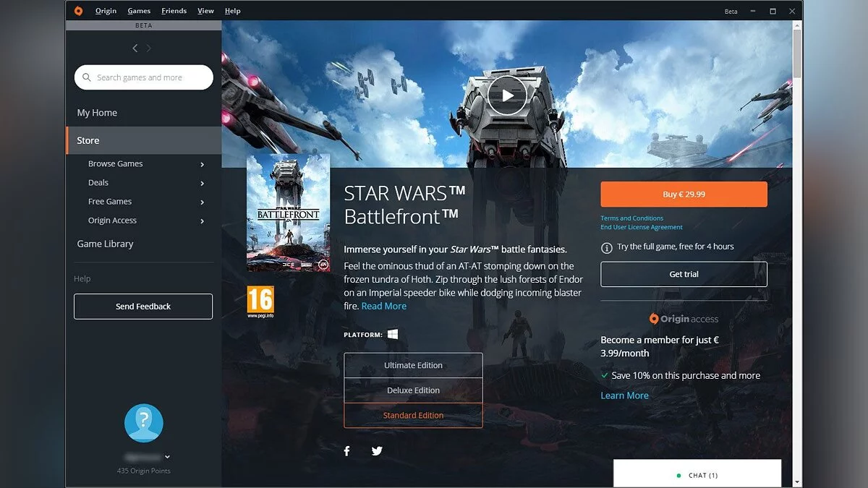868x488 pixels.
Task: Click Buy € 29.99 button
Action: click(x=684, y=194)
